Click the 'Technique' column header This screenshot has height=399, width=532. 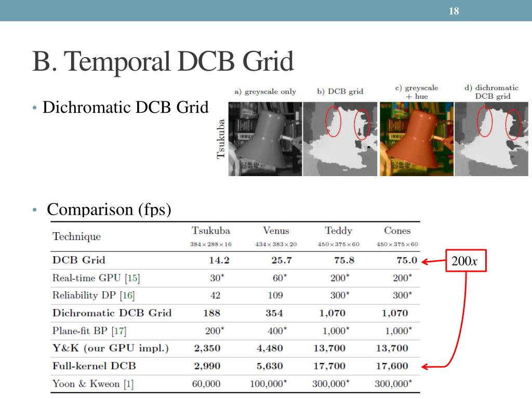tap(77, 236)
